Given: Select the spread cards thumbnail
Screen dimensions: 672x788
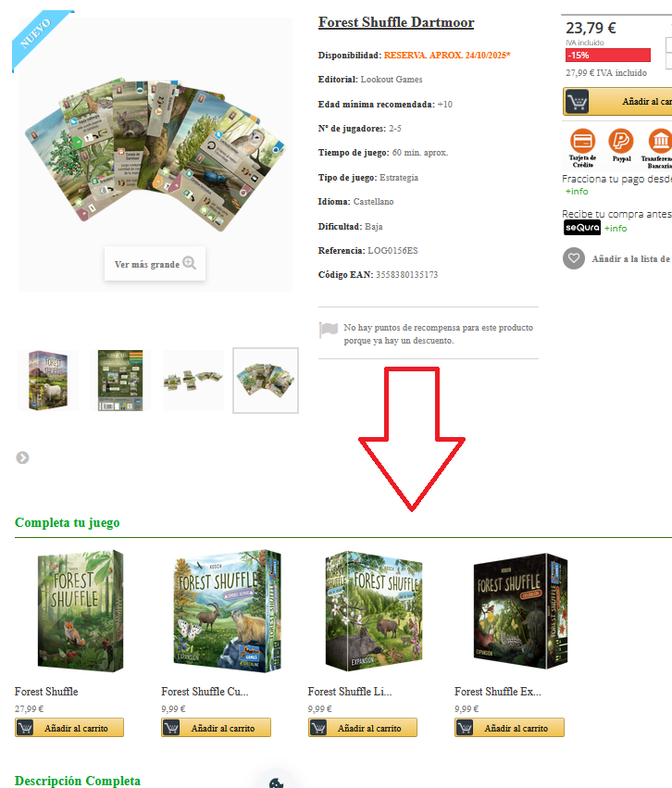Looking at the screenshot, I should 193,381.
